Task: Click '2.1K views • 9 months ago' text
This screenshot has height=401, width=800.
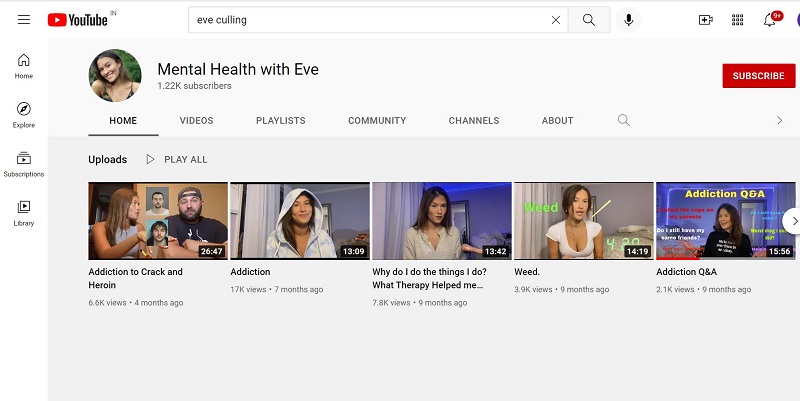Action: (x=704, y=289)
